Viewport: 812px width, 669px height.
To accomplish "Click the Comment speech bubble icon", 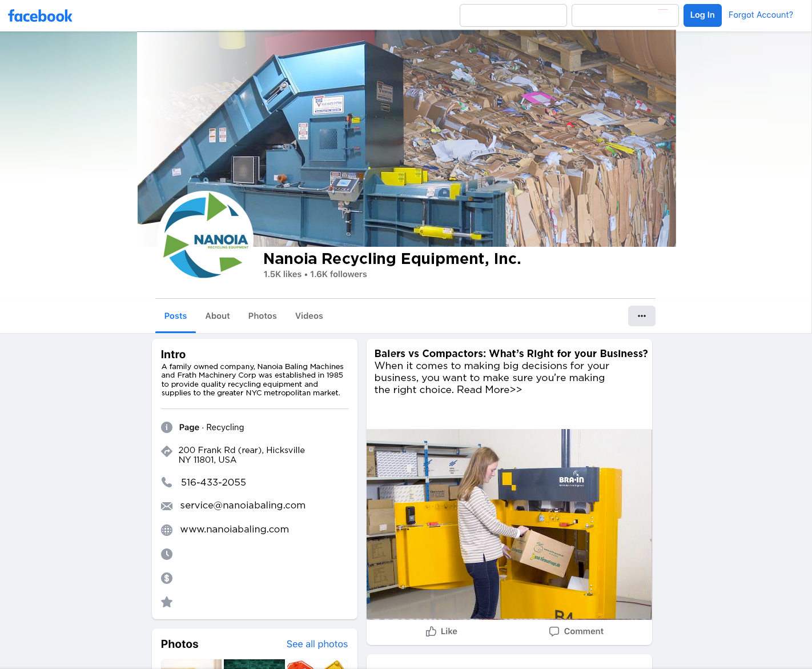I will click(x=554, y=631).
